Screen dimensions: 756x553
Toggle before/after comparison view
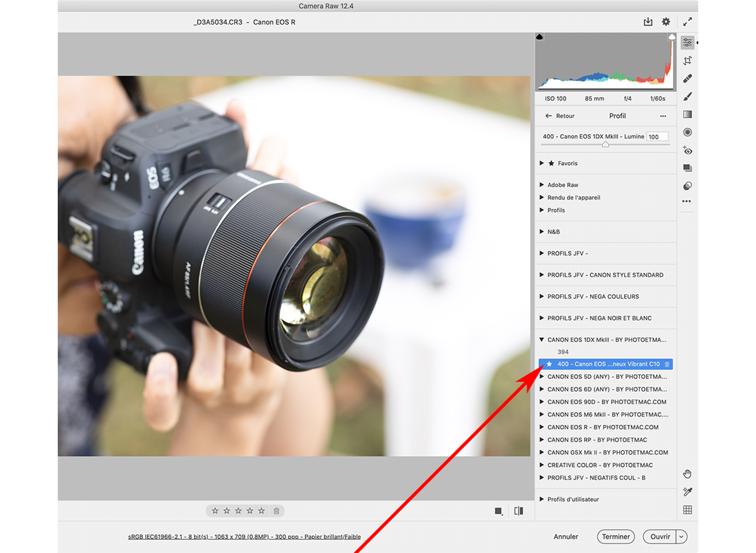[x=519, y=511]
